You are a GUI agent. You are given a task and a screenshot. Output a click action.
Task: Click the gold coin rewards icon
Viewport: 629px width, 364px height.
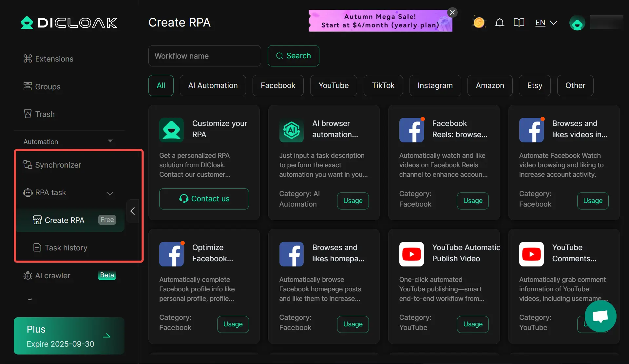click(x=479, y=23)
